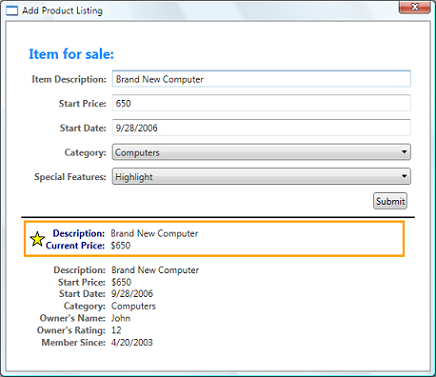This screenshot has width=436, height=377.
Task: Click the 'Add Product Listing' window title
Action: click(x=62, y=11)
